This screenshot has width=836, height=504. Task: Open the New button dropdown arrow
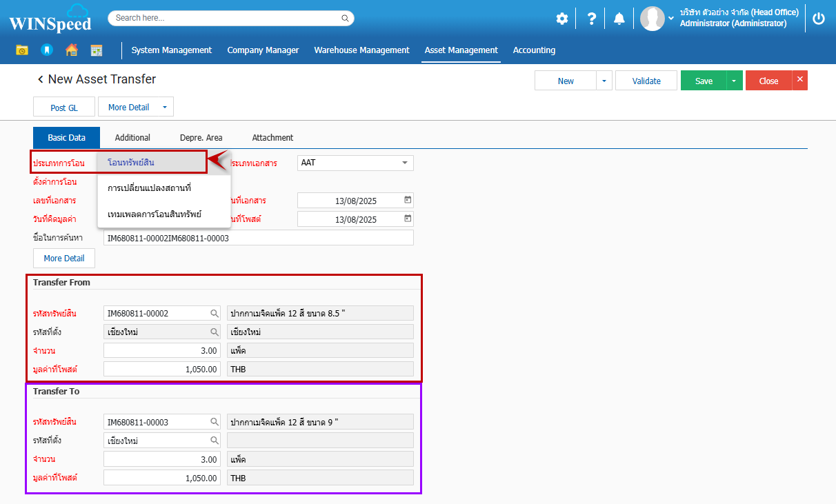604,81
